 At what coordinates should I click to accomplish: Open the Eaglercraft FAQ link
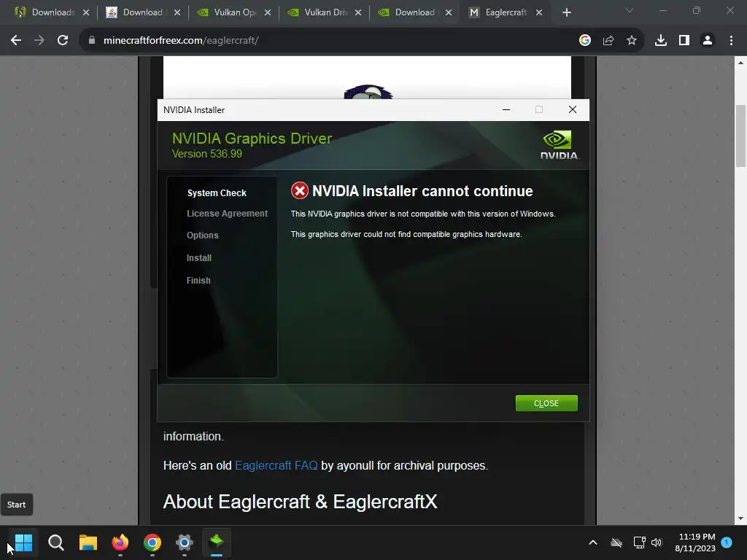point(276,465)
